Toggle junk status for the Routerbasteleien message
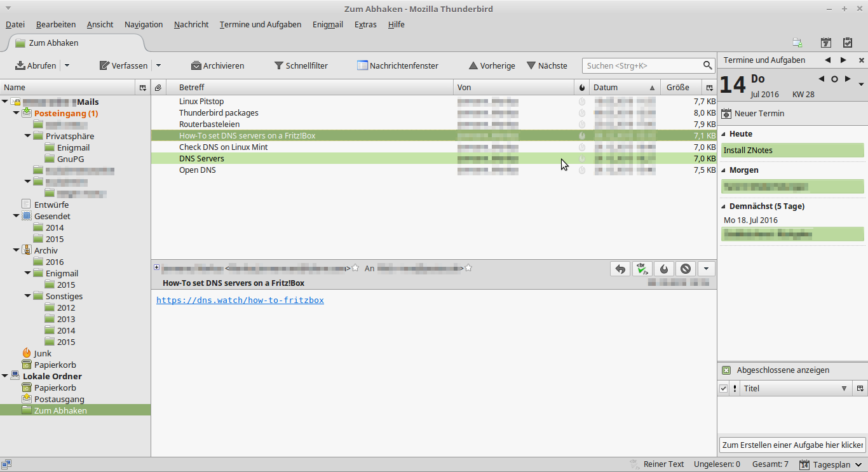868x472 pixels. [x=582, y=125]
